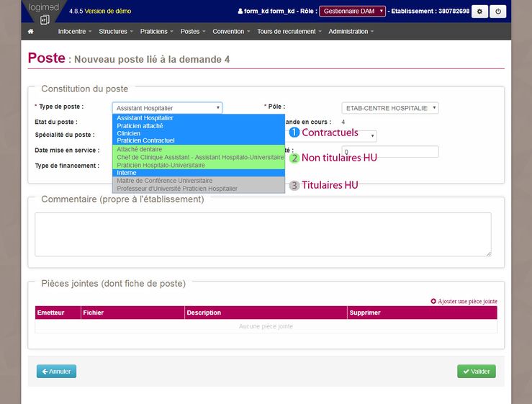
Task: Open settings via the gear icon
Action: click(x=479, y=12)
